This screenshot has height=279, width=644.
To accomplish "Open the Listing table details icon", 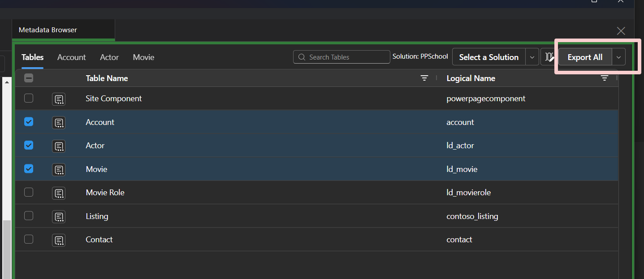I will (59, 217).
